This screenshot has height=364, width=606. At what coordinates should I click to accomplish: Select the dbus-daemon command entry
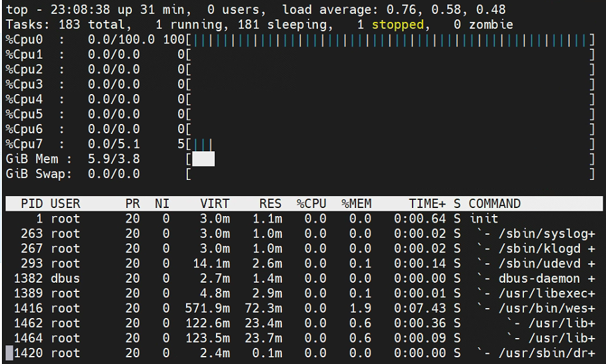547,279
